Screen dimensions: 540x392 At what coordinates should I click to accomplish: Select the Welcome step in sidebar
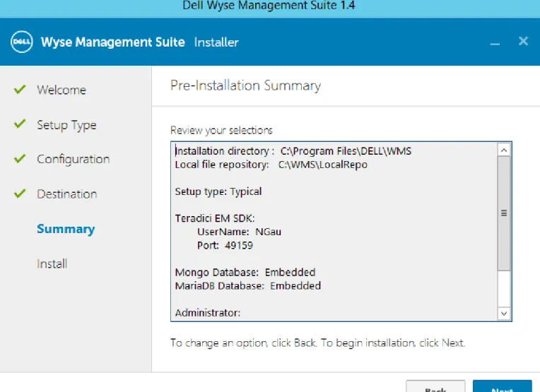point(61,90)
